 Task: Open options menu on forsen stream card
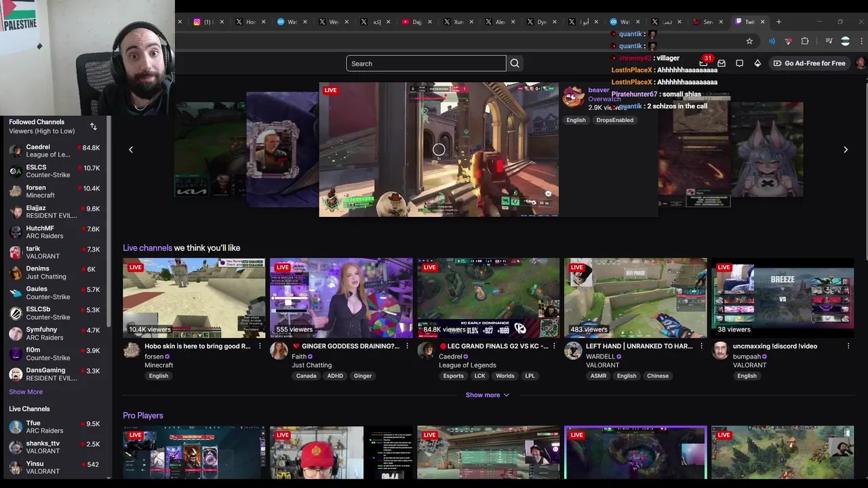click(x=260, y=346)
